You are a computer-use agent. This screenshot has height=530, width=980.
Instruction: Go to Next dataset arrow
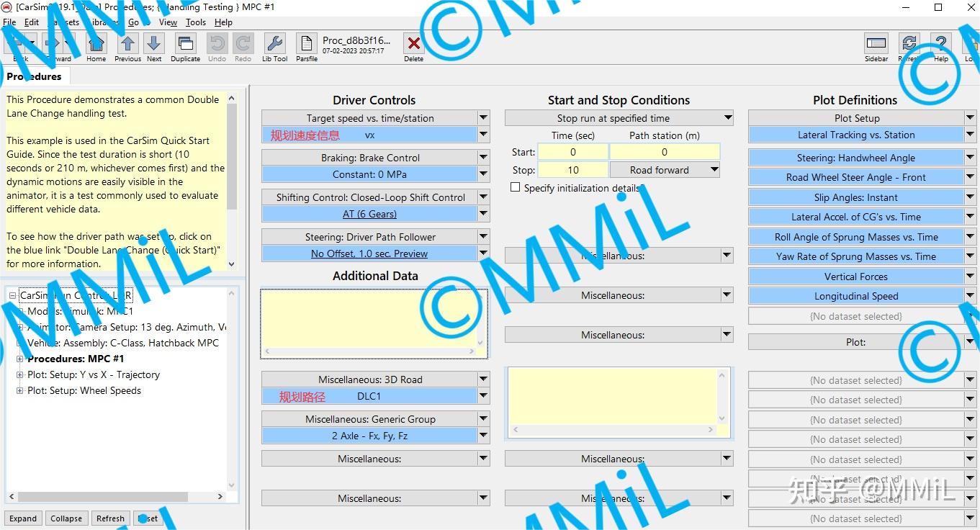[x=154, y=44]
